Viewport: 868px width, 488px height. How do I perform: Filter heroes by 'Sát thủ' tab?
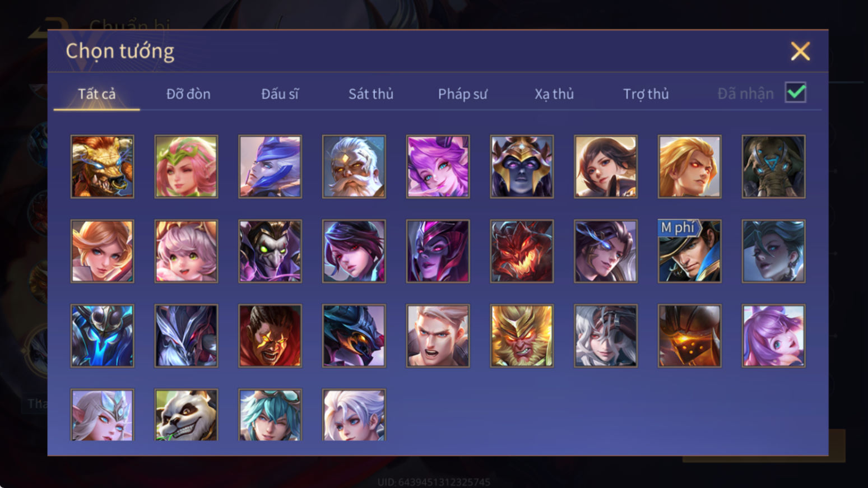pos(371,94)
